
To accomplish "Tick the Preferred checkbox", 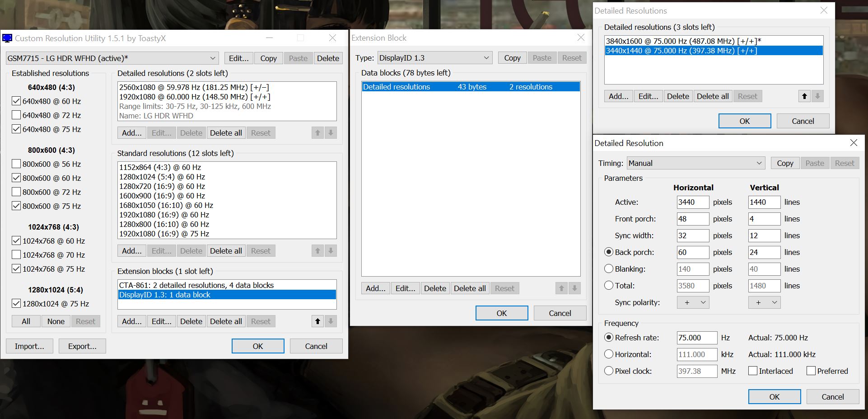I will coord(811,371).
